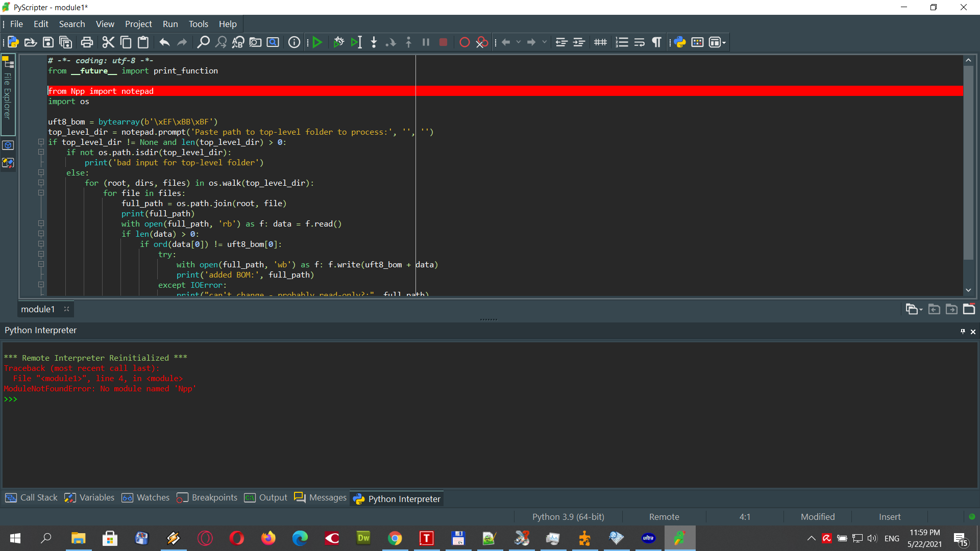Image resolution: width=980 pixels, height=551 pixels.
Task: Open the info/about icon
Action: 294,42
